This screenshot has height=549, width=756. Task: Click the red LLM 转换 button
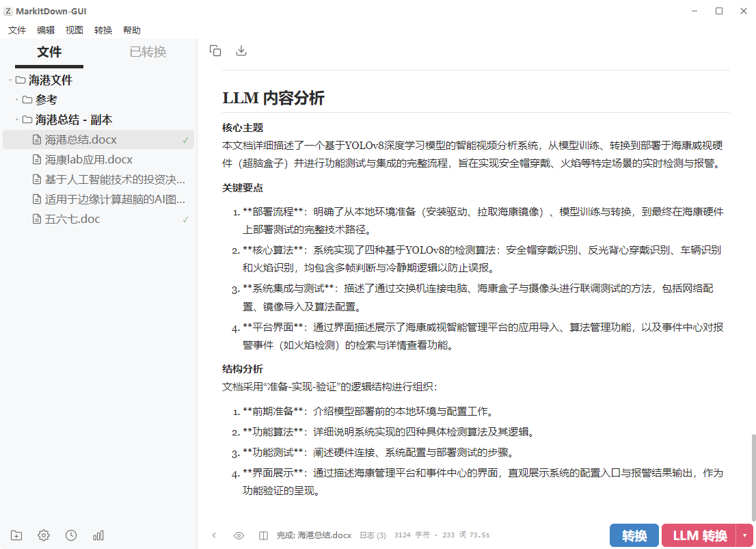[699, 535]
